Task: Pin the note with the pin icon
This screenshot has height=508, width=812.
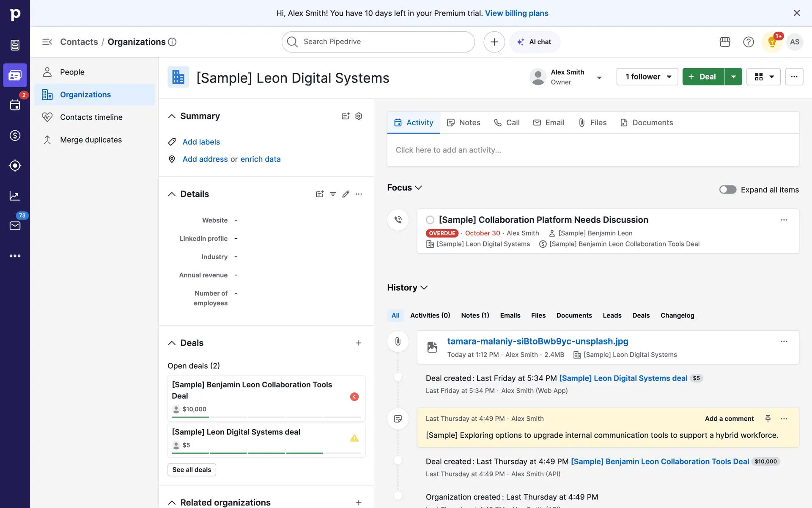Action: 768,418
